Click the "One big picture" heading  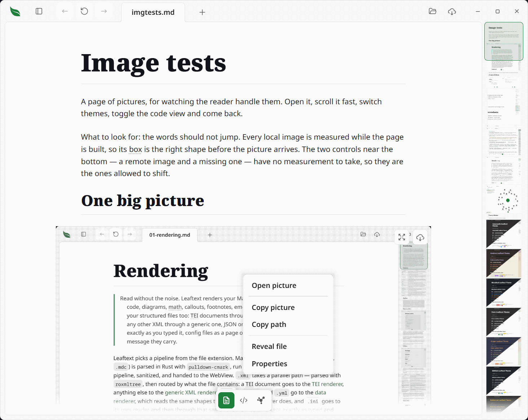click(x=142, y=201)
